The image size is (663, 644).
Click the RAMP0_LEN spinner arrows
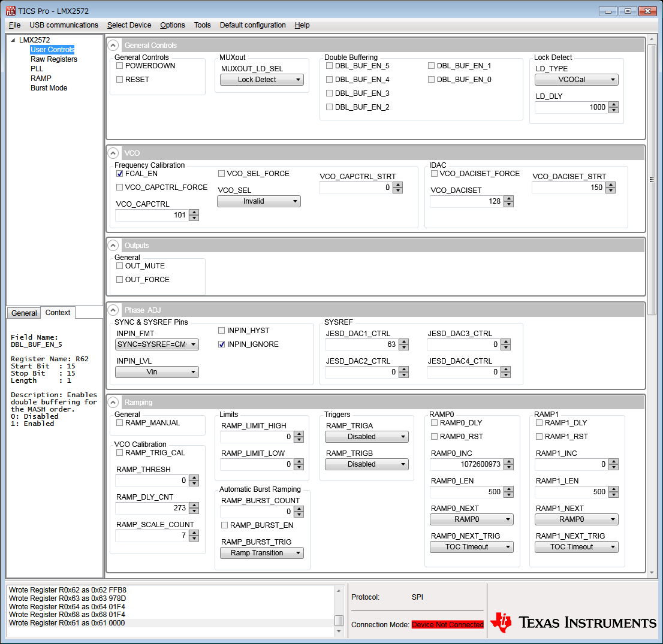[509, 492]
